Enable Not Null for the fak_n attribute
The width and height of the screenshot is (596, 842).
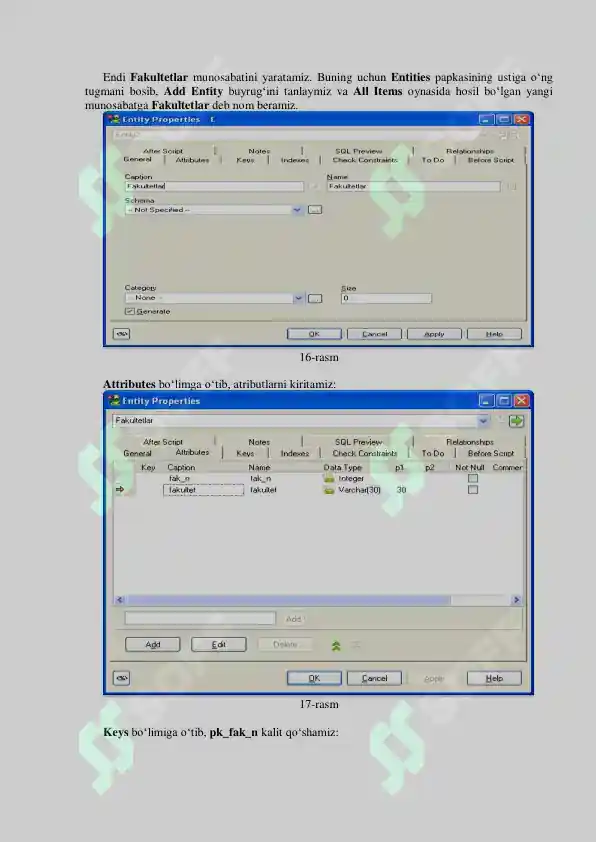coord(473,478)
